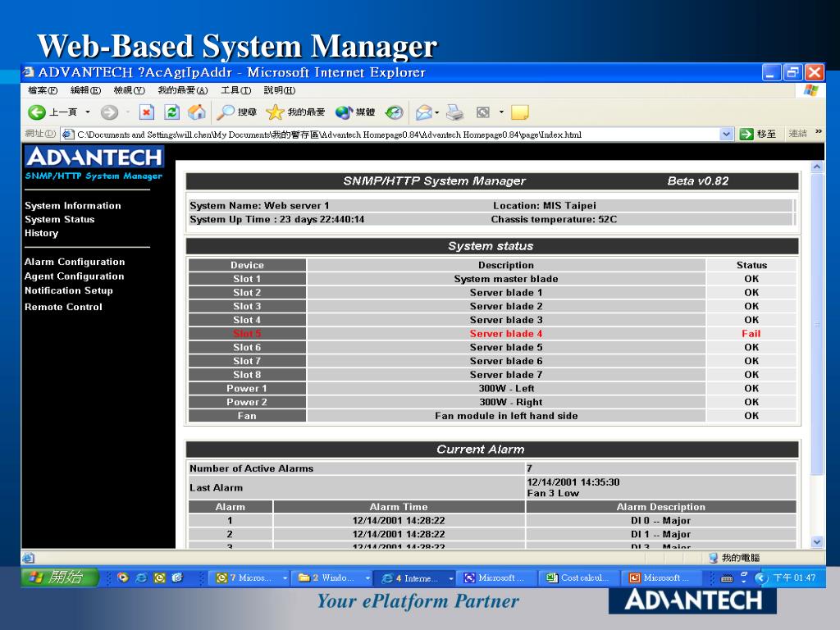The width and height of the screenshot is (840, 630).
Task: Open the Media globe toolbar button
Action: pos(344,112)
